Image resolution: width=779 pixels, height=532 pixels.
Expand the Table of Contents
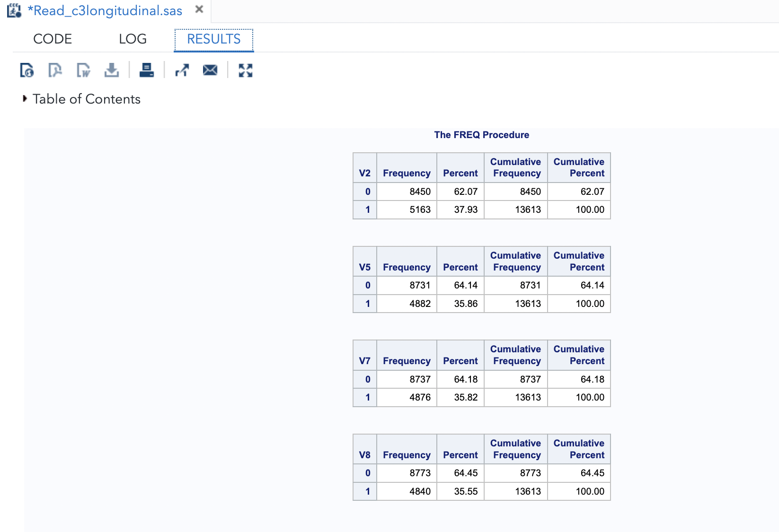pos(25,99)
